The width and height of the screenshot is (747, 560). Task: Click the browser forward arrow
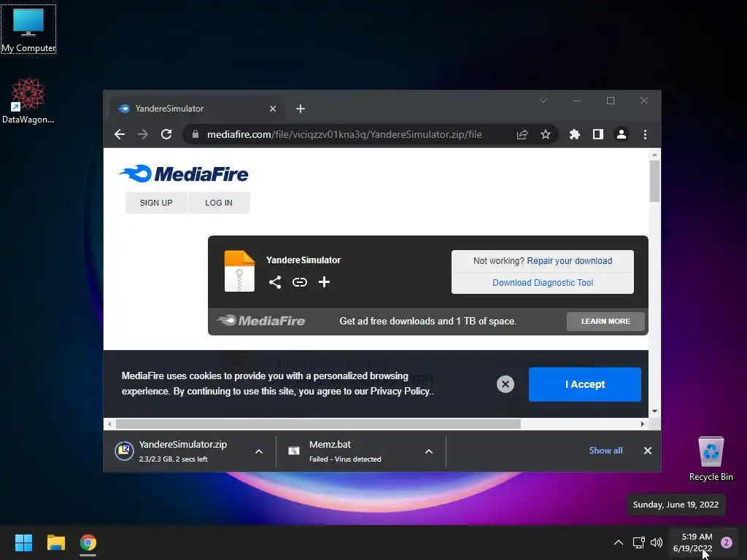(142, 134)
